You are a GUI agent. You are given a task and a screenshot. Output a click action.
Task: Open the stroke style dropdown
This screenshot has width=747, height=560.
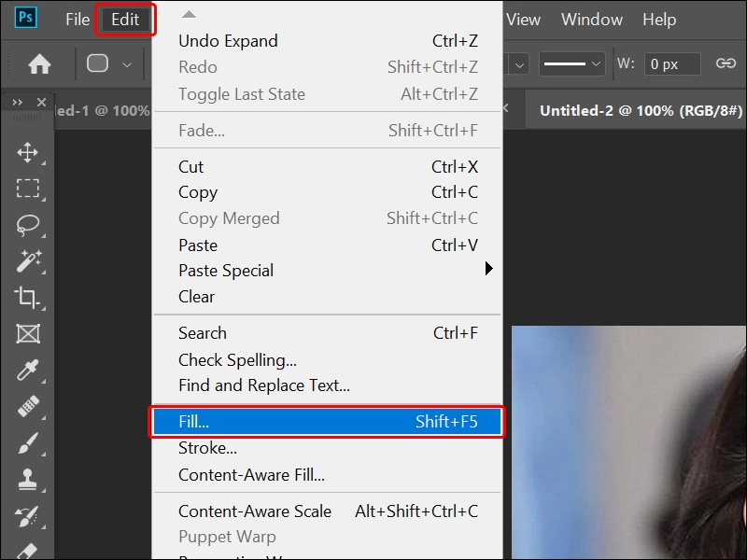click(571, 63)
